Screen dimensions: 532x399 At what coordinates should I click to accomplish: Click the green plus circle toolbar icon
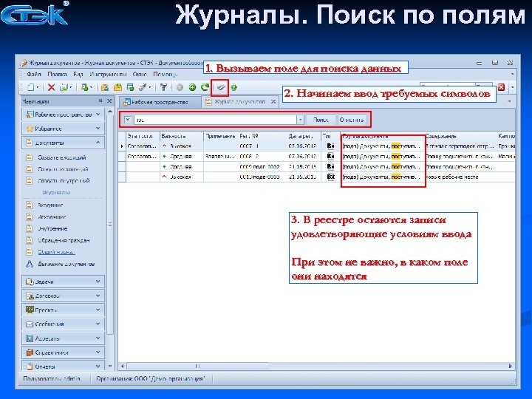[192, 87]
